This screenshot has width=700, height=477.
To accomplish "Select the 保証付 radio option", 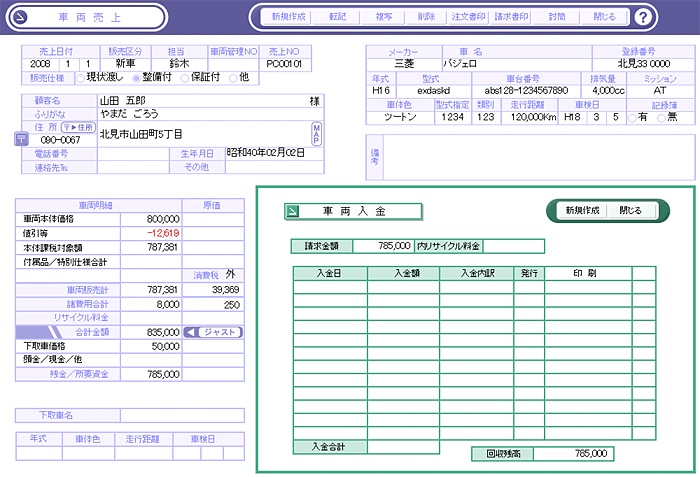I will (x=186, y=77).
